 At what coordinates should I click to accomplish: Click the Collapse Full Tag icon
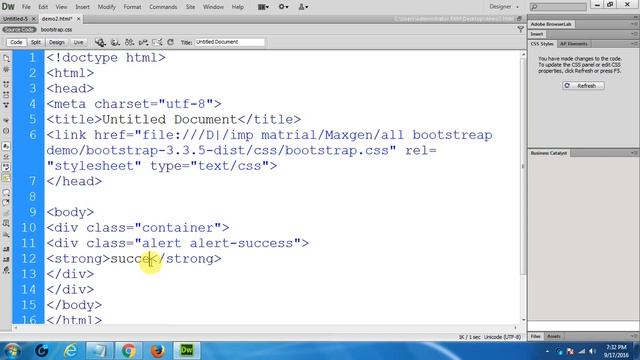coord(6,84)
